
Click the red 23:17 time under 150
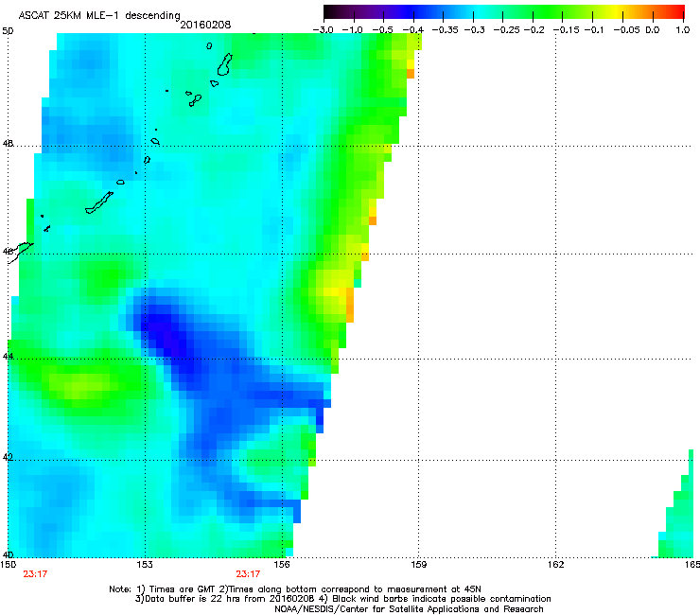tap(35, 574)
